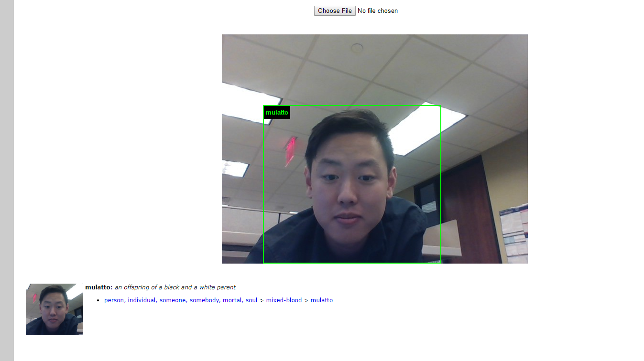Click the second '>' separator in the breadcrumb

point(306,300)
